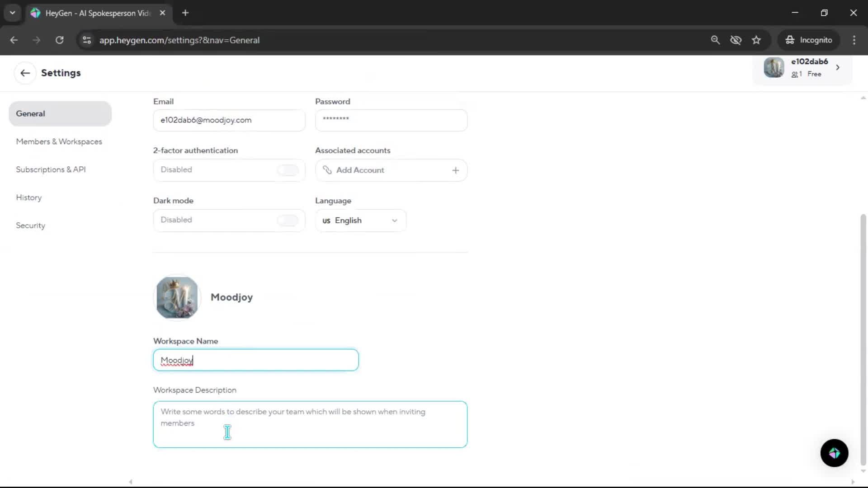Click the site information icon in address bar
This screenshot has height=488, width=868.
(87, 40)
